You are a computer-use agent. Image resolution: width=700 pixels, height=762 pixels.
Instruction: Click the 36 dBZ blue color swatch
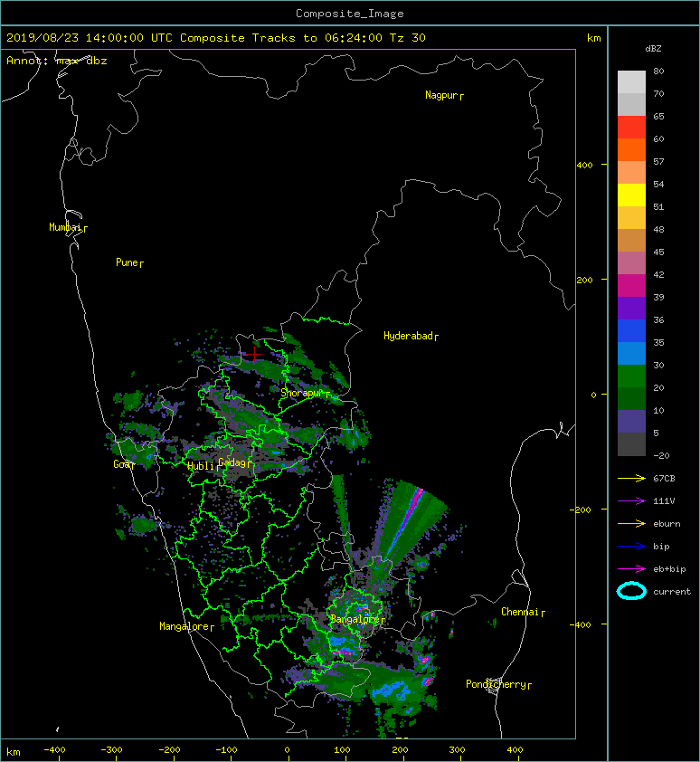(x=631, y=330)
